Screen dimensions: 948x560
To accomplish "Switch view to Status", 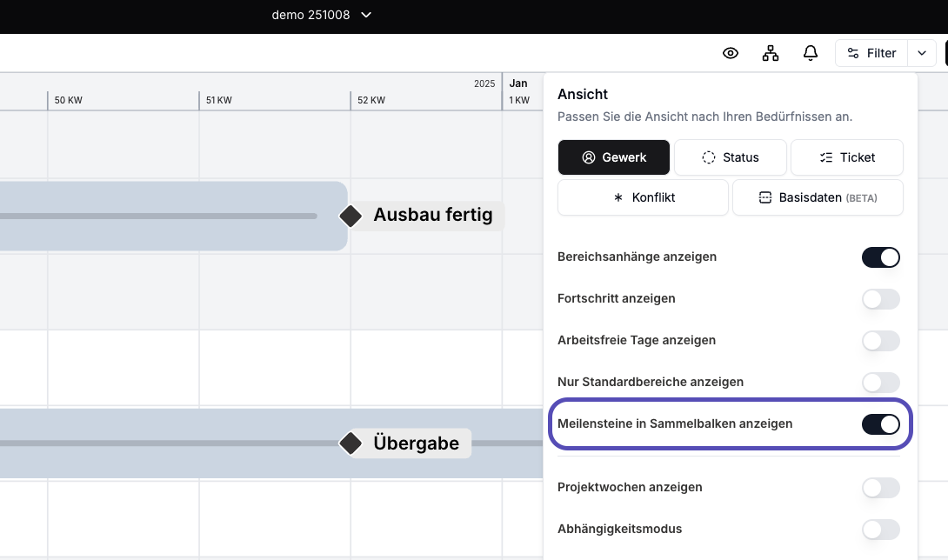I will point(731,157).
